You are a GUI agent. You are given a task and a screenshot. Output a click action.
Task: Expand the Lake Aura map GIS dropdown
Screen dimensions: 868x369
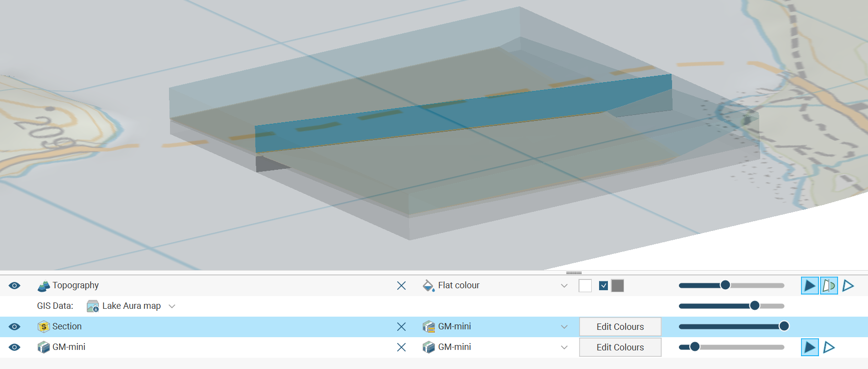click(x=172, y=306)
